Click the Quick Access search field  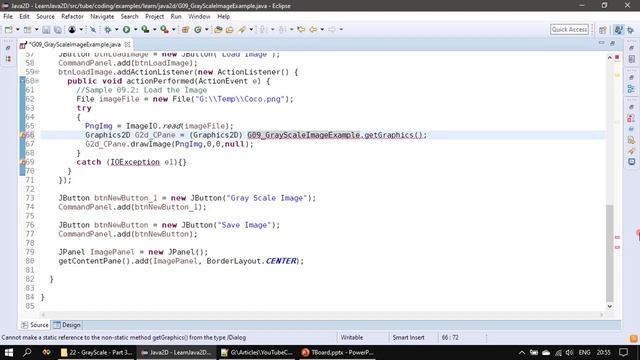tap(569, 29)
